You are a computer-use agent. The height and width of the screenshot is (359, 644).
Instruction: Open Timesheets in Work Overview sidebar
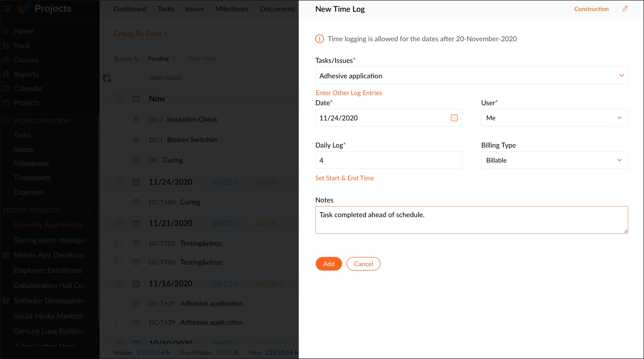(32, 178)
